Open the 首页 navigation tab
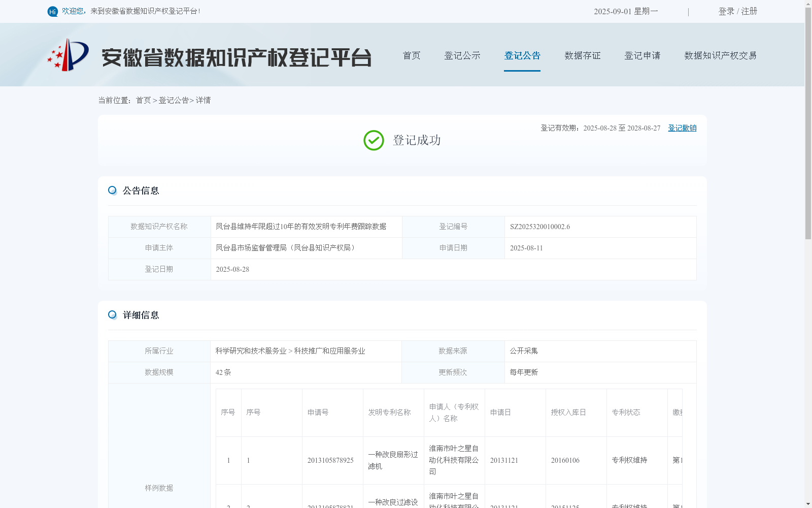 (412, 55)
